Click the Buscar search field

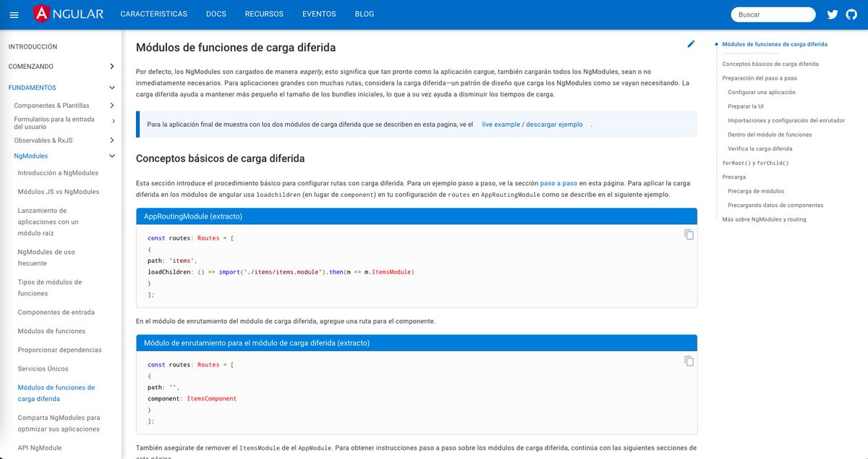(x=773, y=14)
